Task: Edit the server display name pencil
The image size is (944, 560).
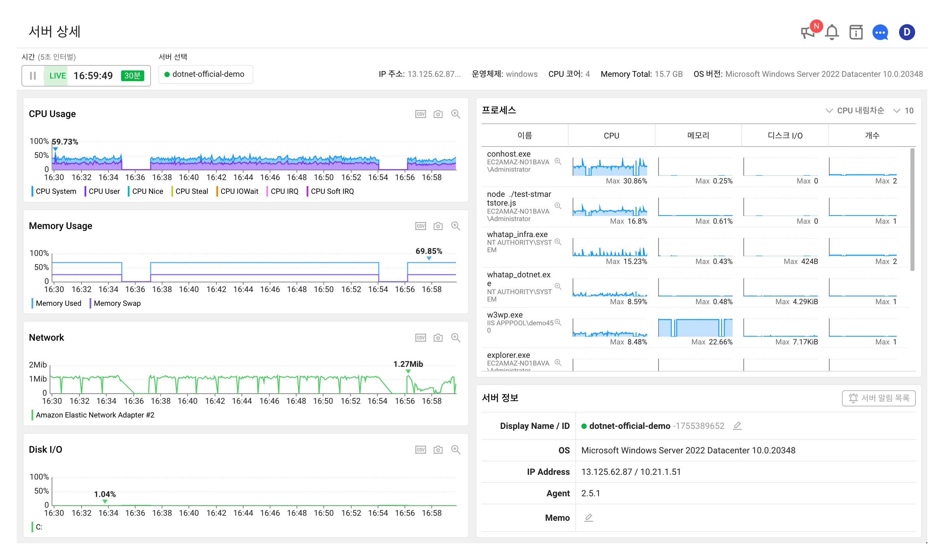Action: coord(737,426)
